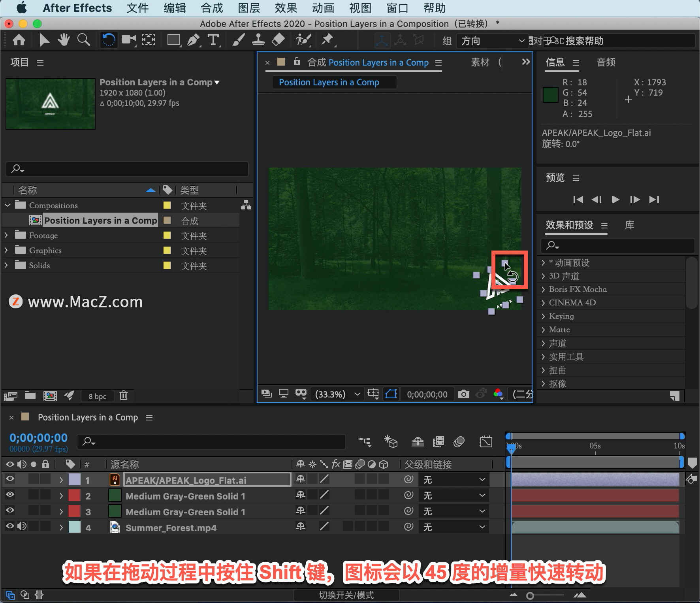The height and width of the screenshot is (603, 700).
Task: Switch to the 库 tab
Action: 630,225
